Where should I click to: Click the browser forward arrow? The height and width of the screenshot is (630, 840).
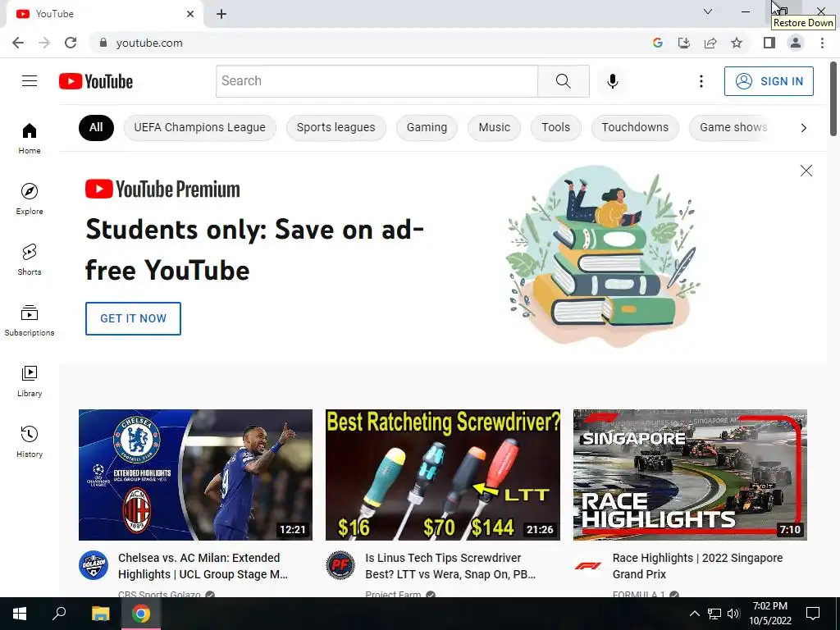tap(44, 43)
